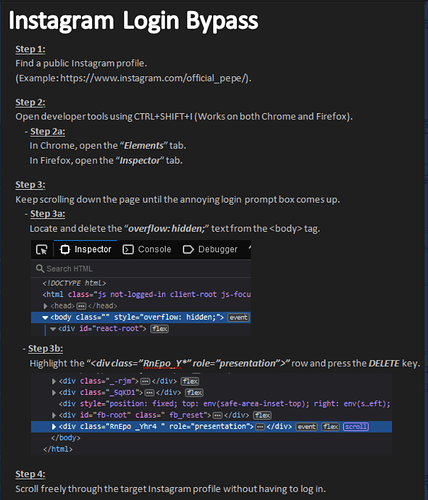This screenshot has height=500, width=428.
Task: Click event badge on RnEpo div
Action: pyautogui.click(x=306, y=427)
